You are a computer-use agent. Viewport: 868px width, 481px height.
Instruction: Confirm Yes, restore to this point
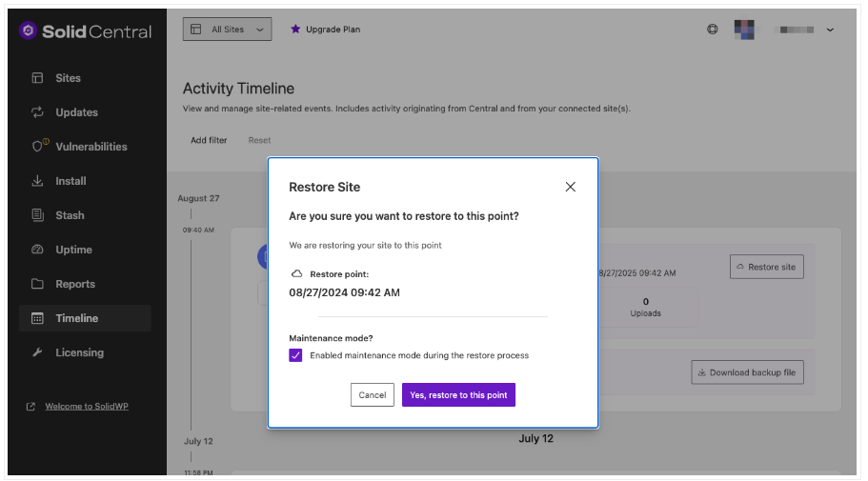(x=458, y=395)
